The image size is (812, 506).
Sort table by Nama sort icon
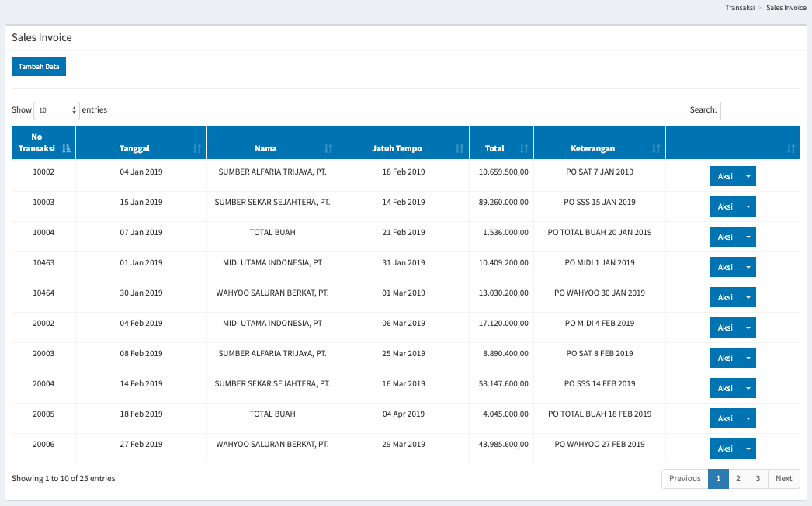coord(328,149)
